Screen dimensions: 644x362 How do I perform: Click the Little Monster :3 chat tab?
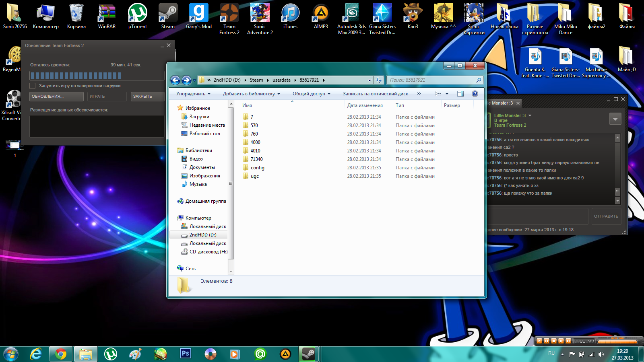click(502, 103)
